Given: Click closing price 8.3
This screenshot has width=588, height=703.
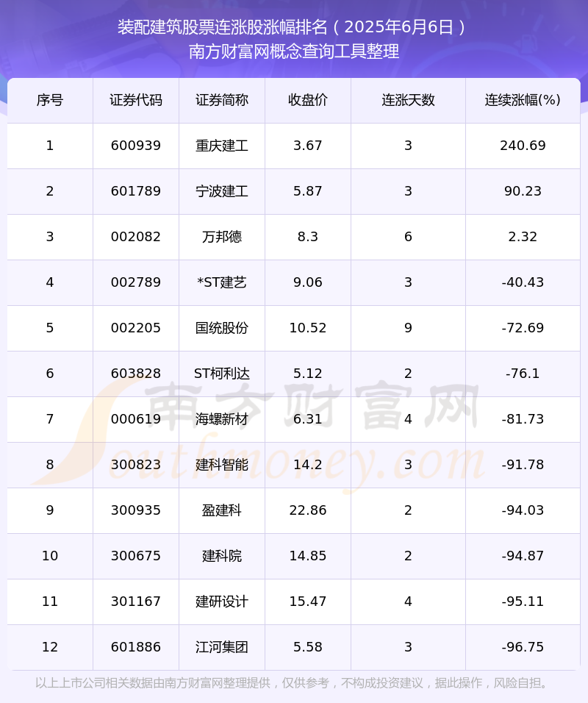Looking at the screenshot, I should (308, 237).
